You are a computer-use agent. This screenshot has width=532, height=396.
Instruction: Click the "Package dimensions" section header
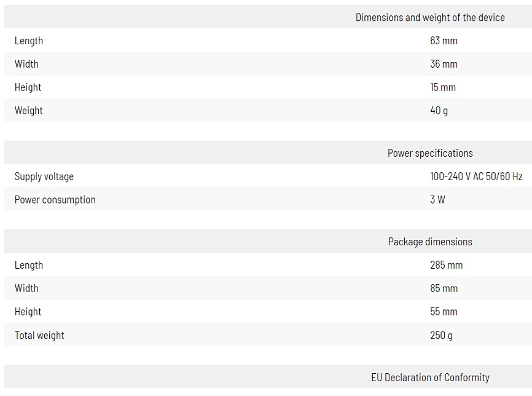(x=430, y=242)
